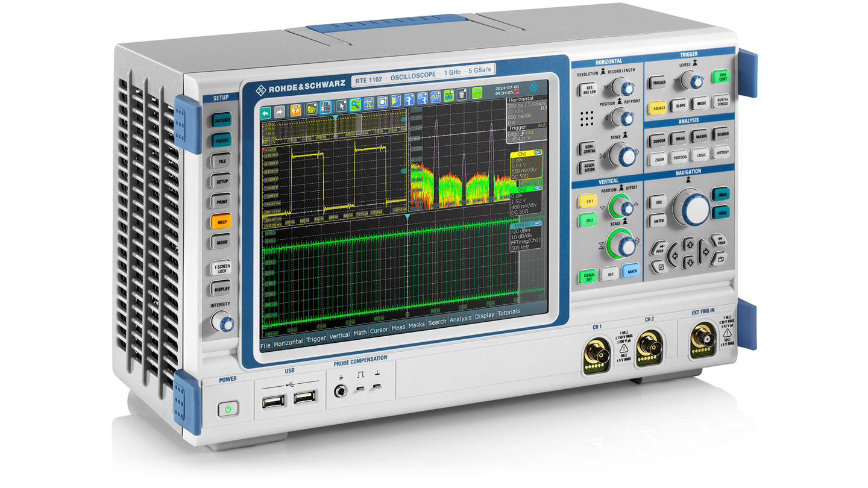Tap the grey redo arrow toolbar icon
Screen dimensions: 868x488
point(280,111)
